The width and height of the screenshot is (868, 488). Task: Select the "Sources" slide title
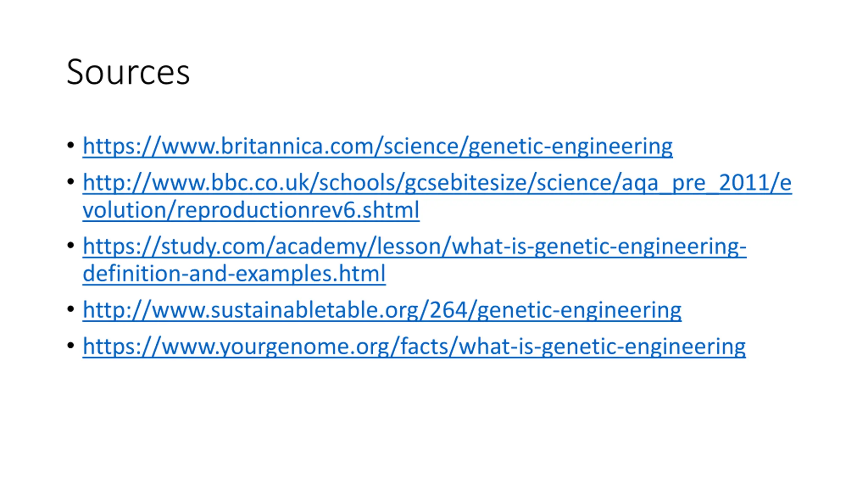pyautogui.click(x=128, y=72)
